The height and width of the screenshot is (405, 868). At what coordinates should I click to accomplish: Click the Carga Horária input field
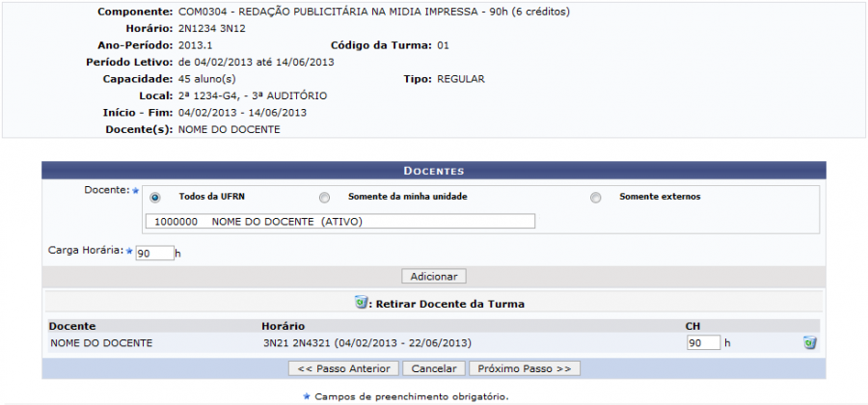pyautogui.click(x=154, y=253)
